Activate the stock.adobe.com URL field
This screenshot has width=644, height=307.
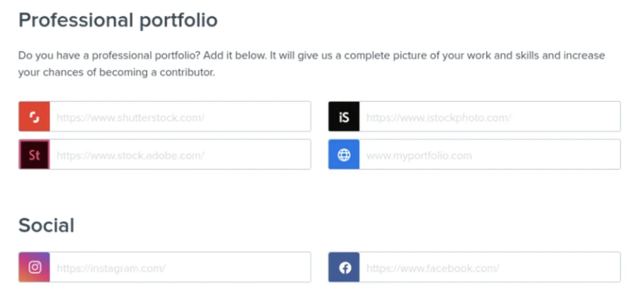tap(180, 155)
